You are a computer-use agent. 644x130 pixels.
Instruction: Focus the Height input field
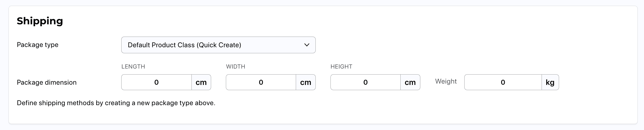[x=365, y=82]
